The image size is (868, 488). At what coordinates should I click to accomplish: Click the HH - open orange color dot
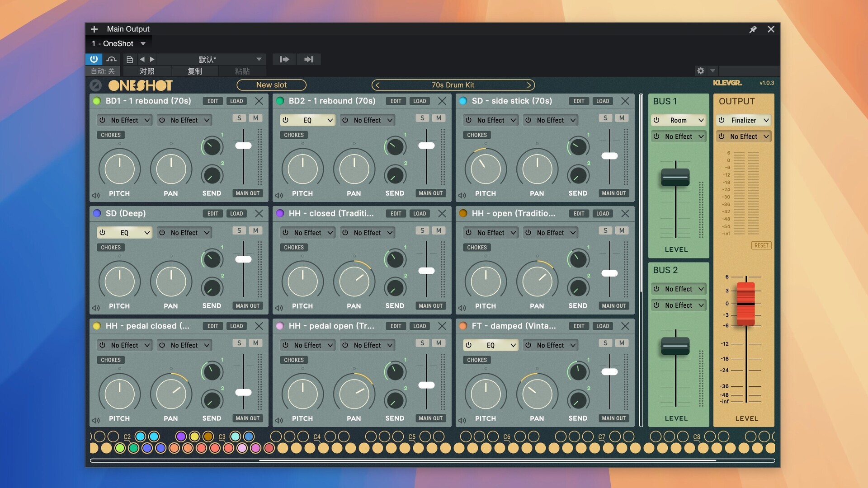463,213
